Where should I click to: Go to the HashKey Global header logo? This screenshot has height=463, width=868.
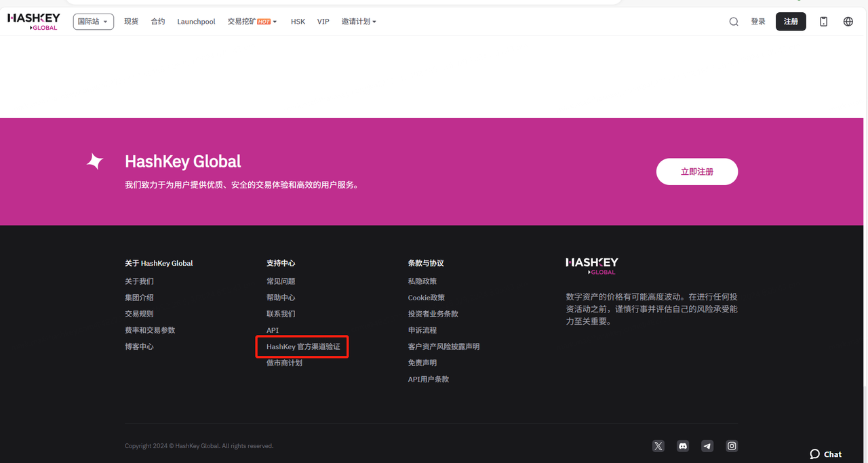point(34,22)
